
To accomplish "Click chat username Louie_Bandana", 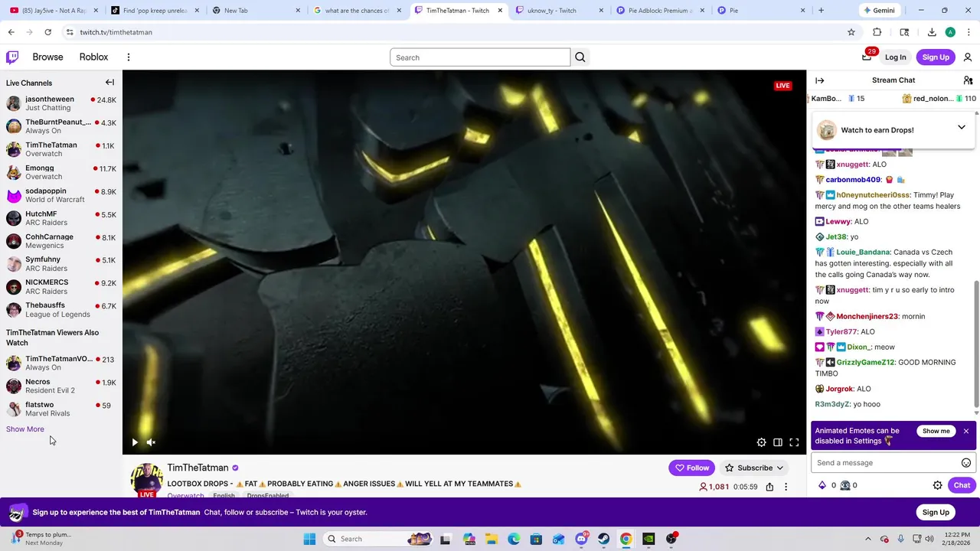I will pos(863,252).
